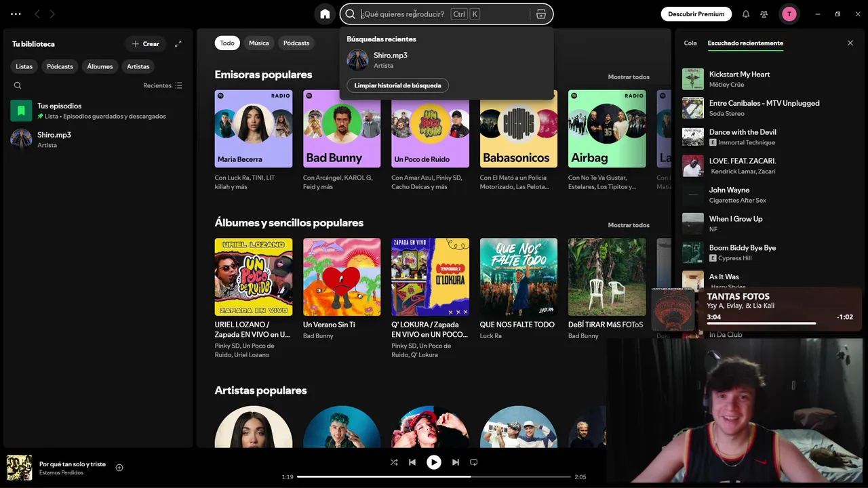Click the search magnifier icon in top bar

351,14
